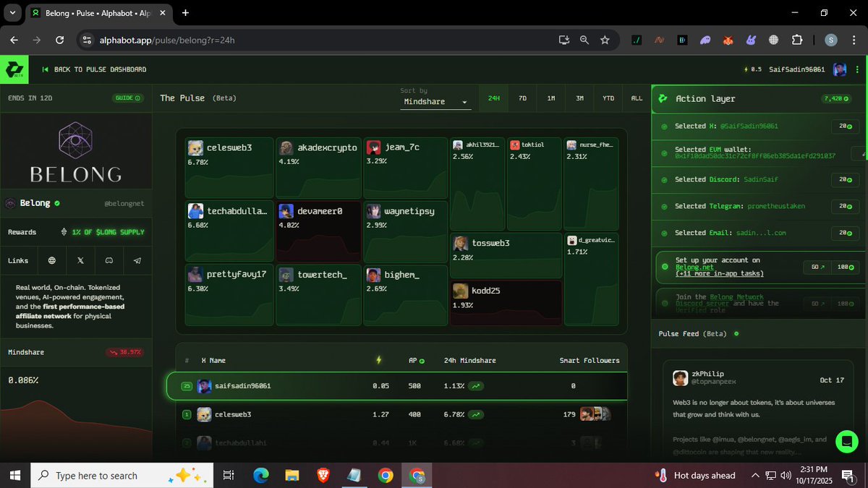Select the 24H time range tab
The height and width of the screenshot is (488, 868).
(494, 98)
